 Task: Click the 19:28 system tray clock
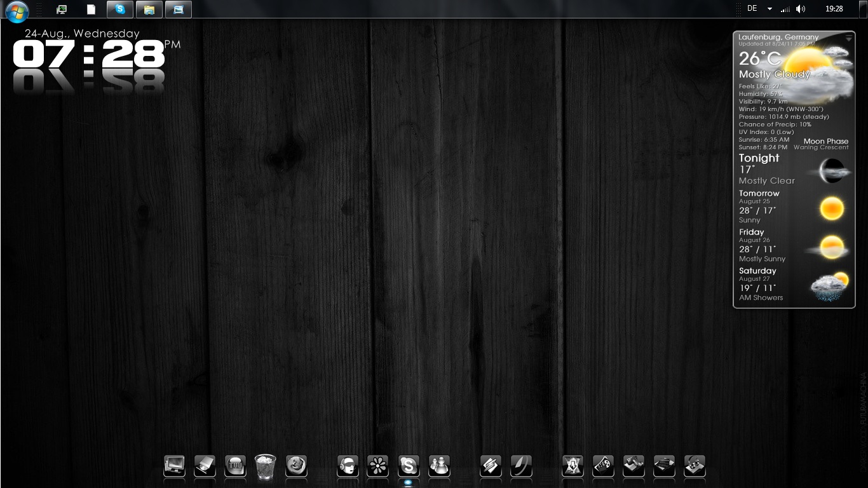click(x=834, y=9)
